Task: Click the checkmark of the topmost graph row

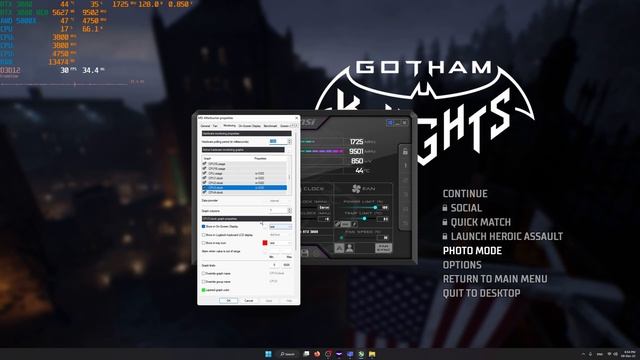Action: (x=204, y=163)
